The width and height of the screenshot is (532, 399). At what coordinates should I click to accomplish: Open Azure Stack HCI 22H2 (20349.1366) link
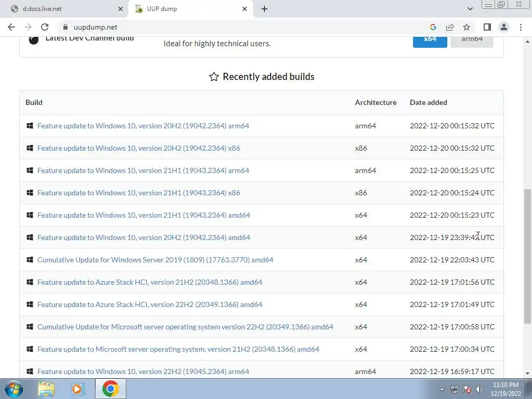pyautogui.click(x=150, y=304)
